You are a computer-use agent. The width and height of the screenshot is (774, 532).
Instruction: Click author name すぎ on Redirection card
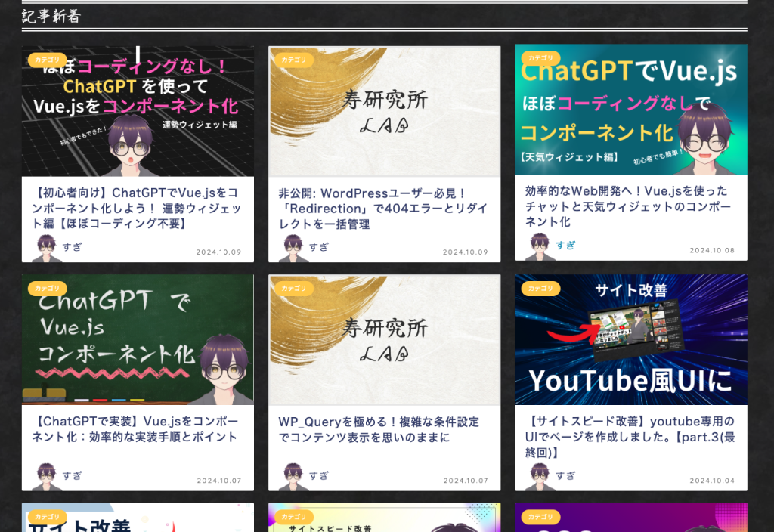319,247
